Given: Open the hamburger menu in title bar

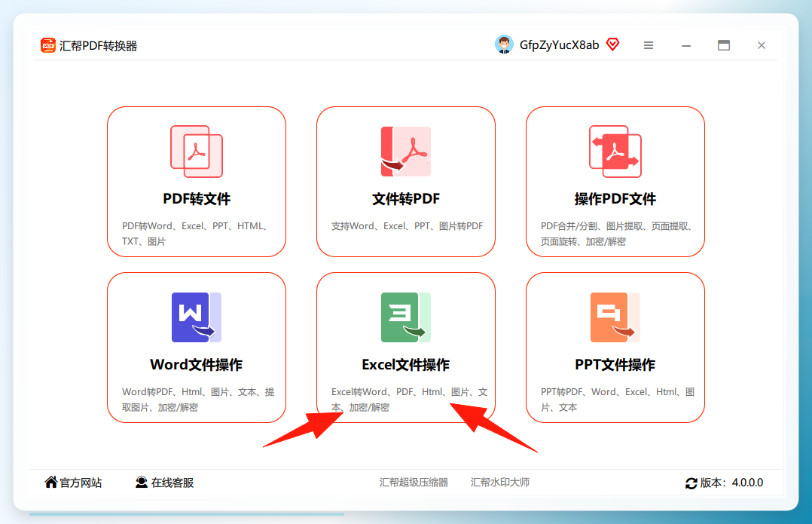Looking at the screenshot, I should (649, 45).
